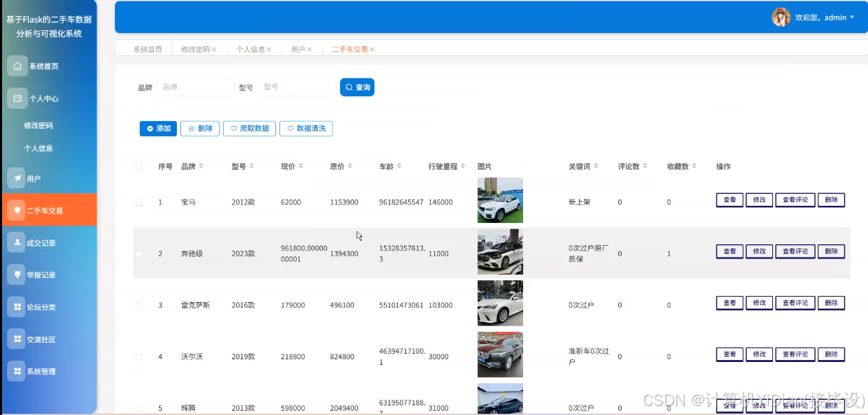Viewport: 868px width, 415px height.
Task: Click the 爬取数据 button
Action: coord(249,128)
